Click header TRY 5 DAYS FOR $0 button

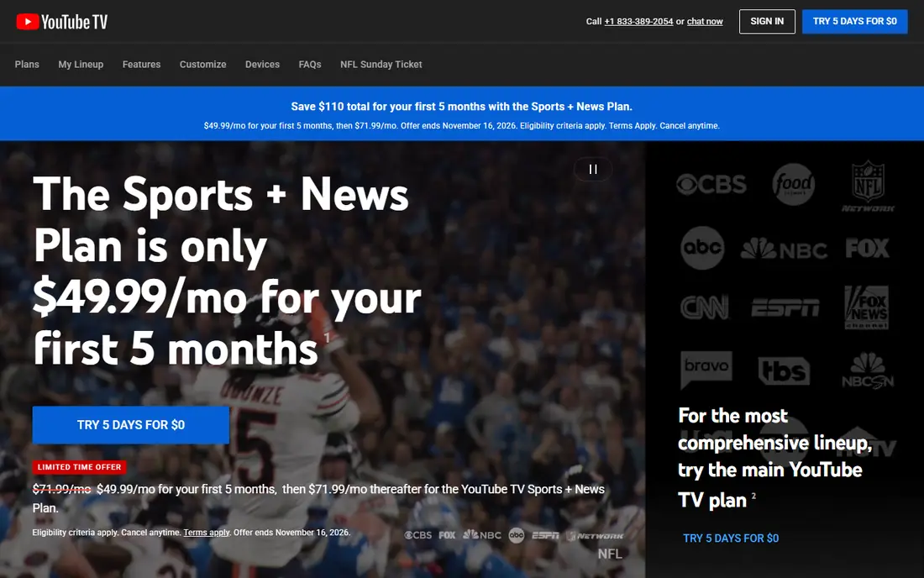click(x=854, y=21)
